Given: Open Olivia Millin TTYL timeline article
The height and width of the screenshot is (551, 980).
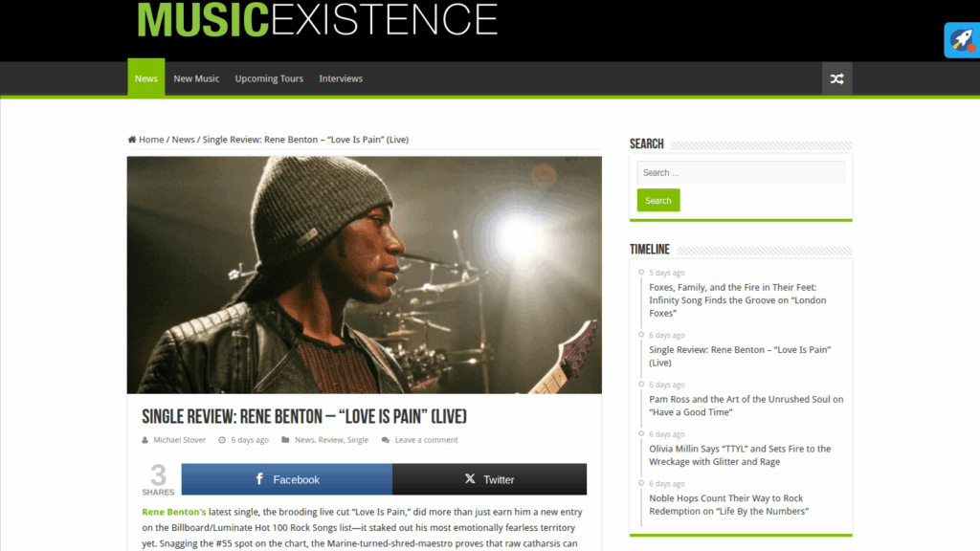Looking at the screenshot, I should coord(740,455).
